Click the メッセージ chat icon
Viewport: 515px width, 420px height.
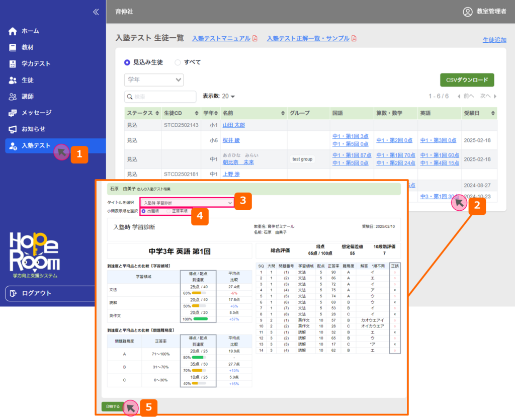click(x=13, y=113)
